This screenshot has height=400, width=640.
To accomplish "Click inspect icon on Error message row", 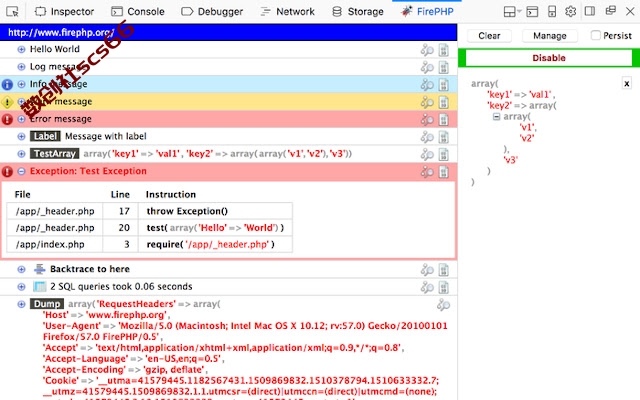I will (427, 120).
